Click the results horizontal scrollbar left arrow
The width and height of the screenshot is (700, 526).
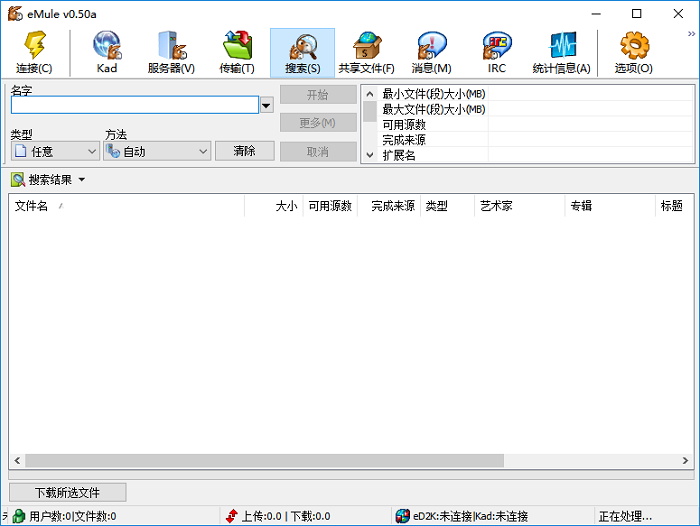(x=17, y=460)
